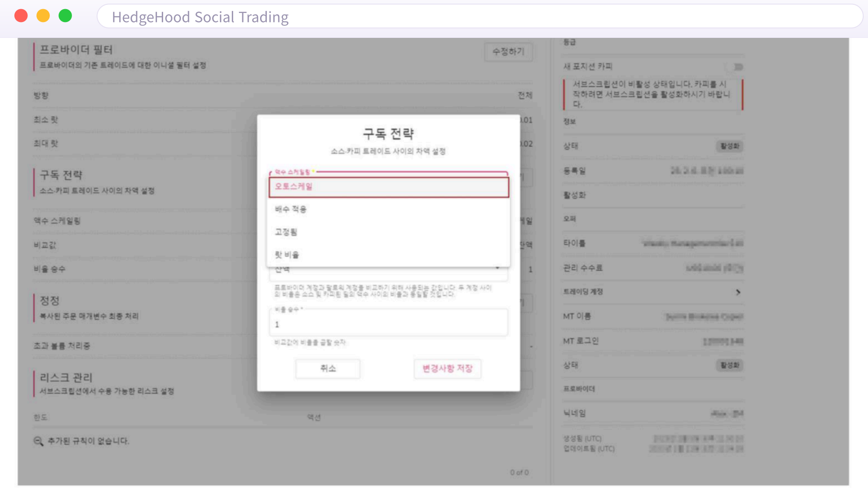Click the 0 of 0 pagination text
The image size is (868, 503).
519,473
